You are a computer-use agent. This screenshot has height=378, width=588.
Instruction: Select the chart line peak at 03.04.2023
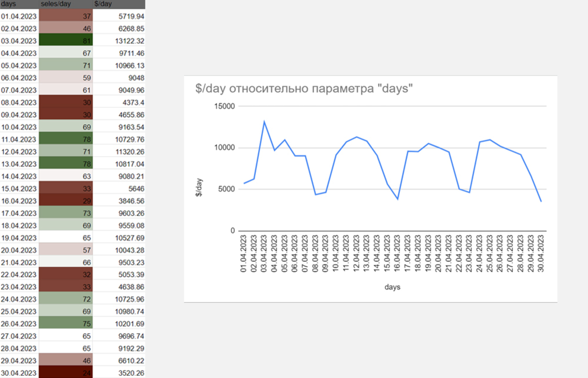(264, 122)
